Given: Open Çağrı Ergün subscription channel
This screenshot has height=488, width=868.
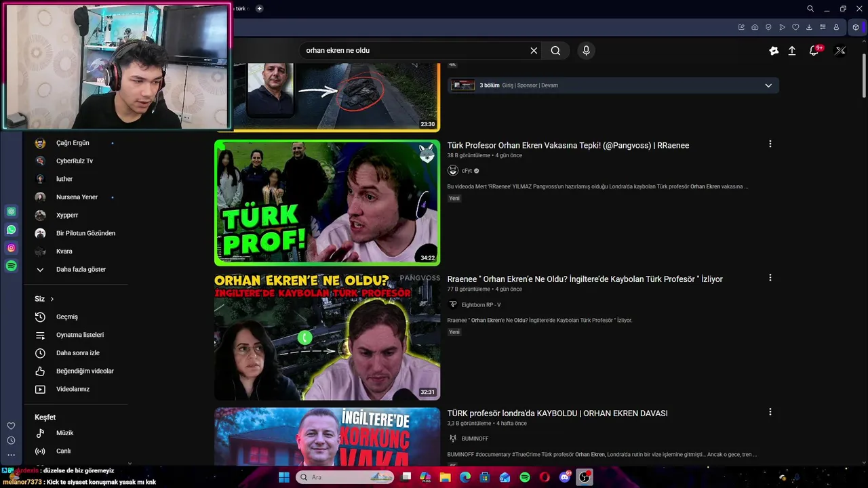Looking at the screenshot, I should (73, 143).
